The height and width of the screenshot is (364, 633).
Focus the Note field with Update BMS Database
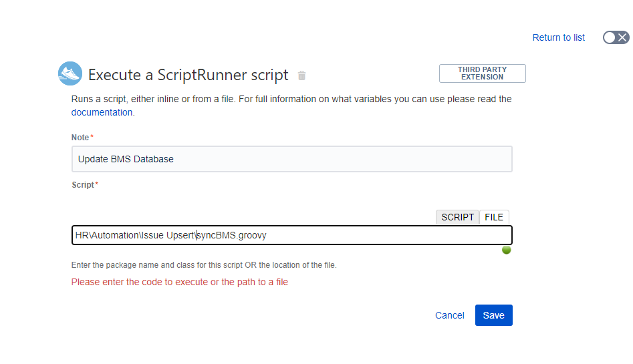point(292,159)
